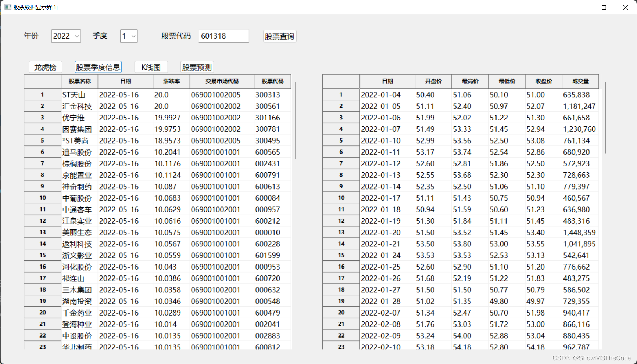Screen dimensions: 637x364
Task: Select the 最高价 column header
Action: (x=470, y=81)
